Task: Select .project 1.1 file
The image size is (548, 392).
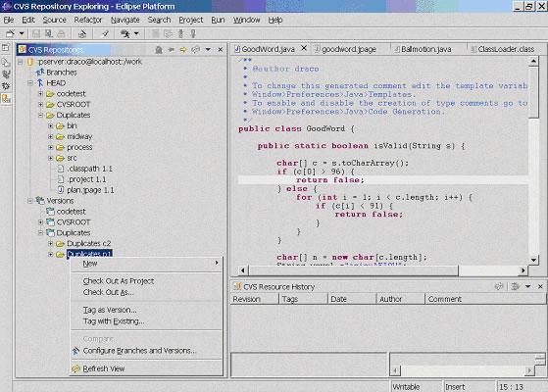Action: point(87,179)
